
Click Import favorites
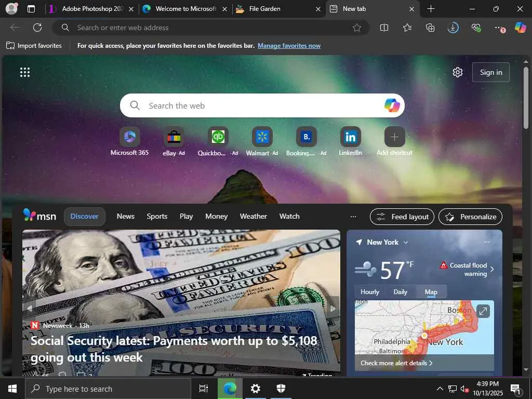[x=34, y=46]
